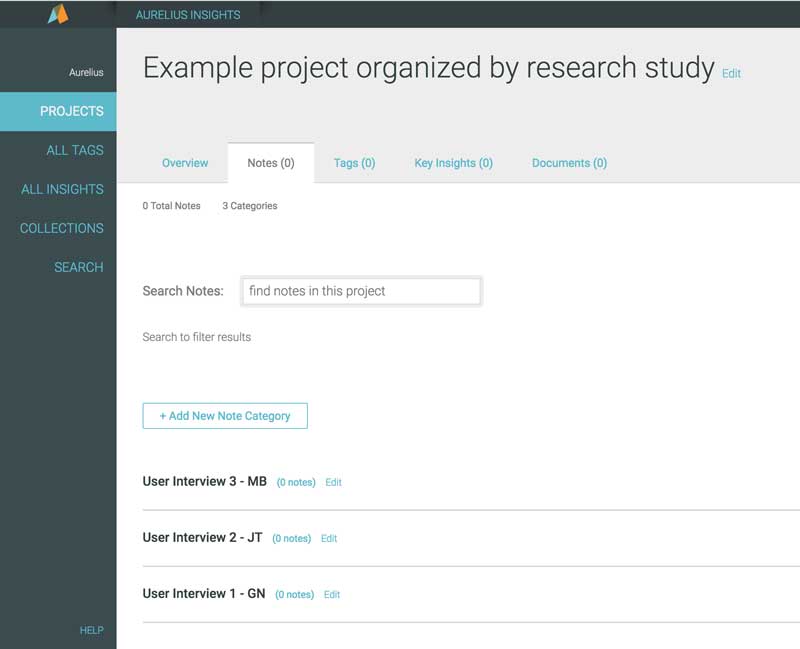This screenshot has width=800, height=649.
Task: Select the Notes (0) tab
Action: pyautogui.click(x=271, y=163)
